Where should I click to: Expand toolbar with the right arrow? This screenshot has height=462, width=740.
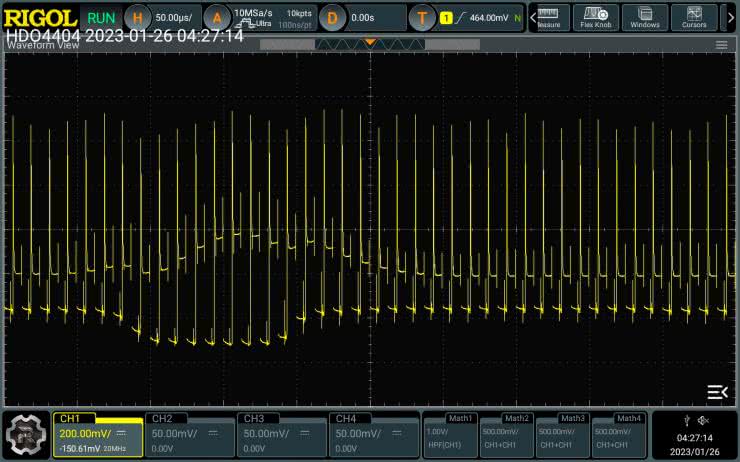click(730, 17)
